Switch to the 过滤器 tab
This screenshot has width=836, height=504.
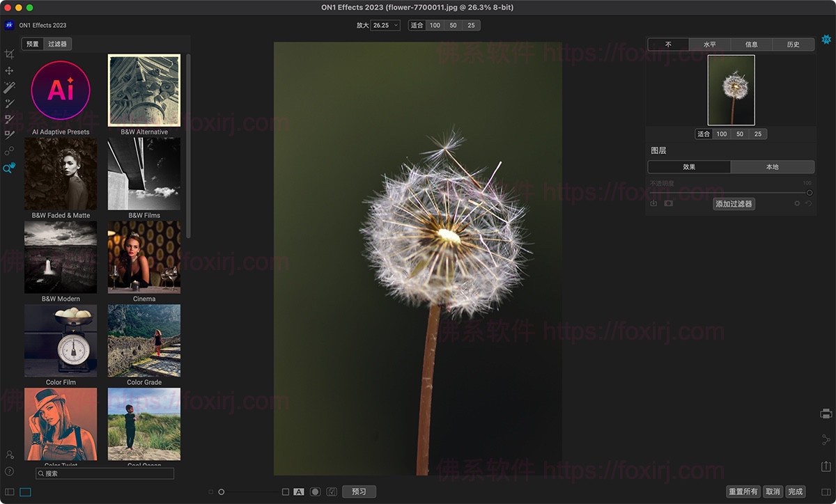point(58,44)
